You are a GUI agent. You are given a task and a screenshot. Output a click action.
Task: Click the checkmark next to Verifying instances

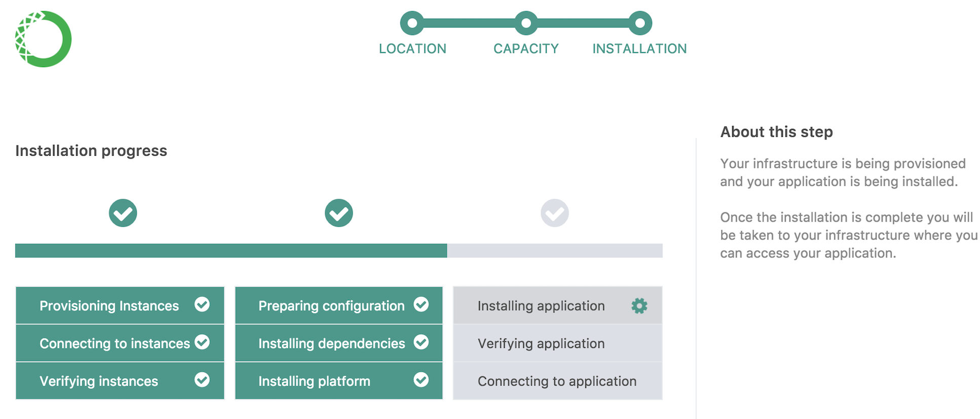pos(202,380)
